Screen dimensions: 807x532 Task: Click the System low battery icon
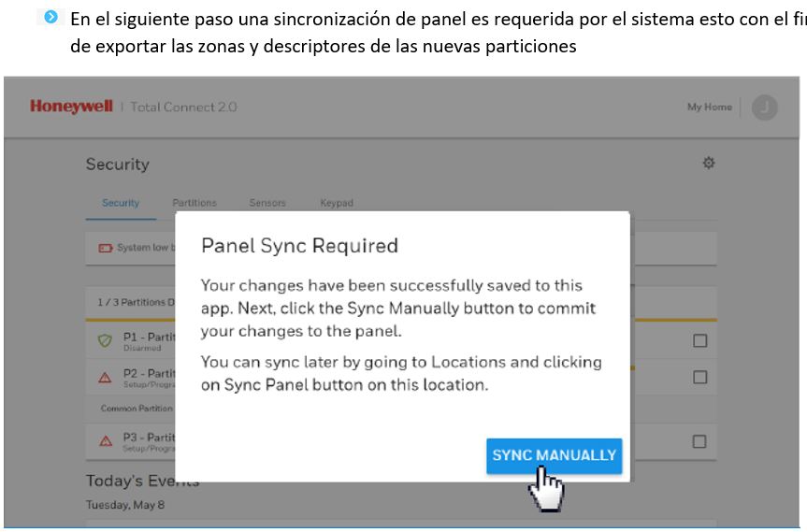pos(105,248)
